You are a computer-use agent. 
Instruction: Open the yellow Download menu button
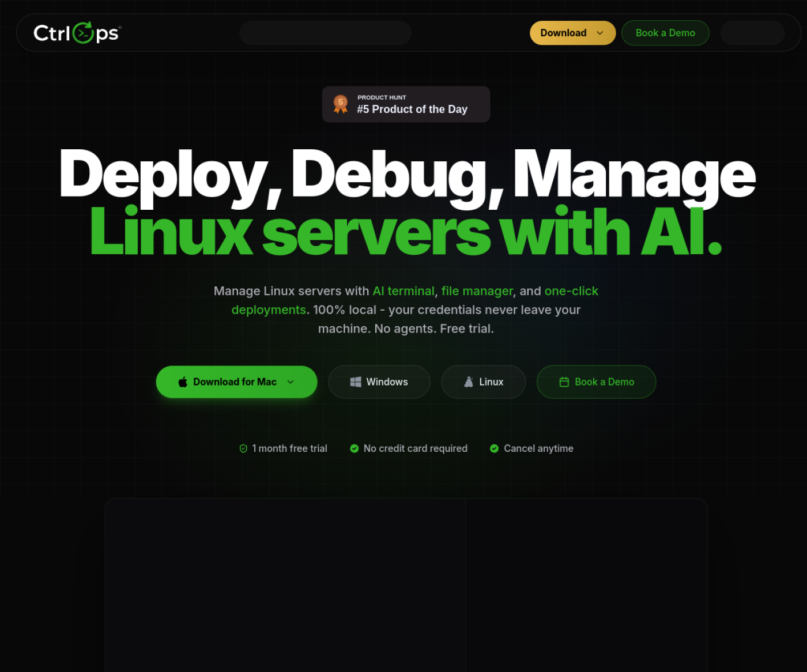tap(573, 33)
